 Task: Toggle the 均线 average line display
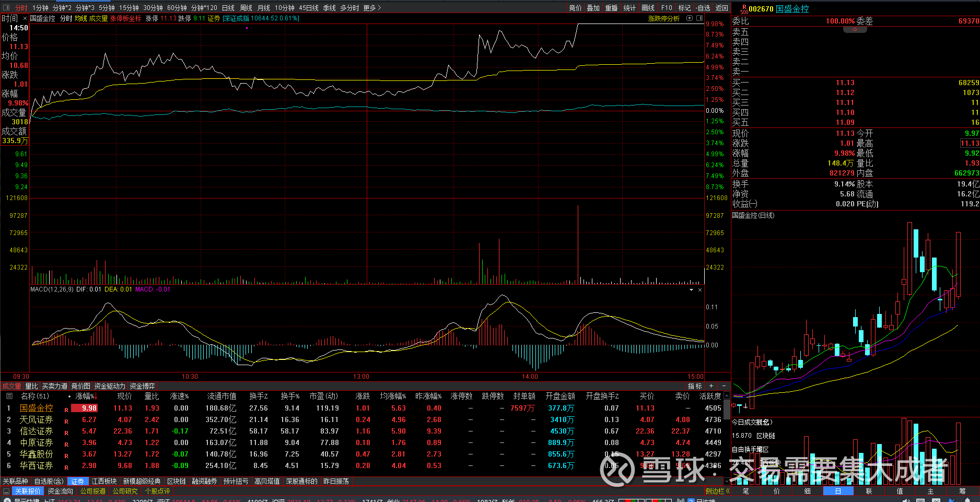(x=80, y=18)
